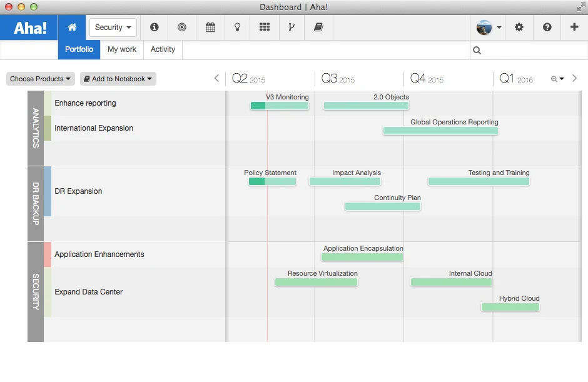
Task: Open the home dashboard icon
Action: pos(72,28)
